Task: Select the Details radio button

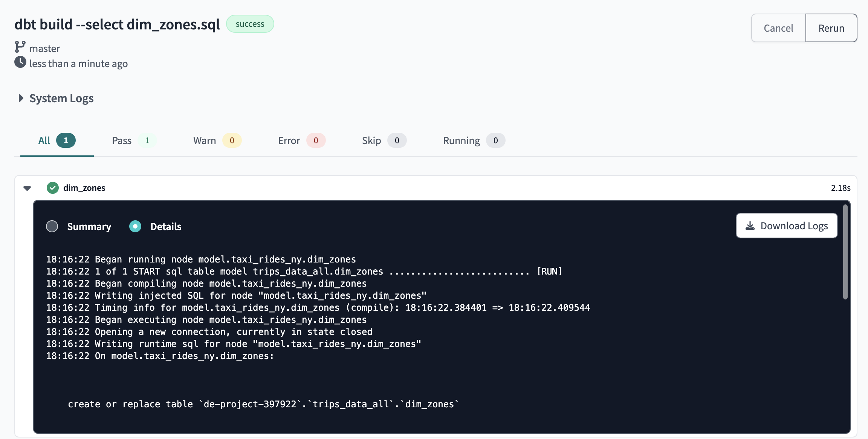Action: (x=135, y=226)
